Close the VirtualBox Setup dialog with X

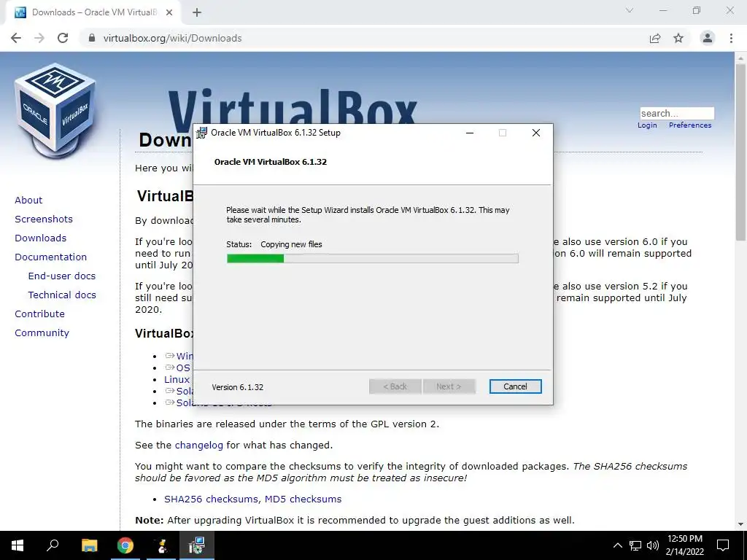point(536,133)
